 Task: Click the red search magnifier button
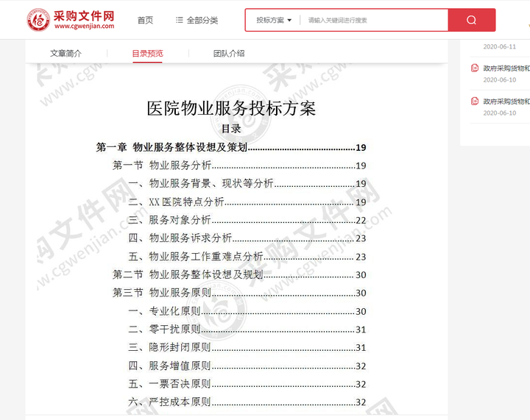click(x=472, y=21)
